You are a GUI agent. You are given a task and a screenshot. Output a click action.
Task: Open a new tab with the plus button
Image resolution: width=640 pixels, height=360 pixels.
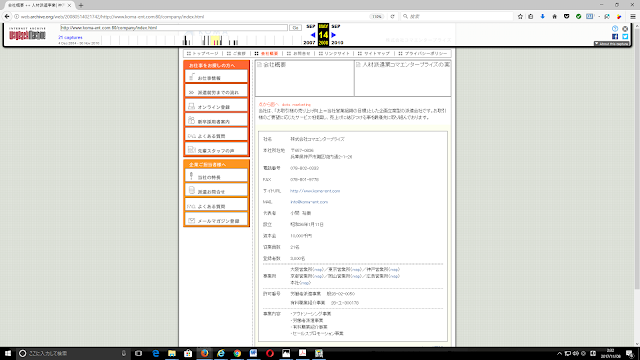[81, 5]
